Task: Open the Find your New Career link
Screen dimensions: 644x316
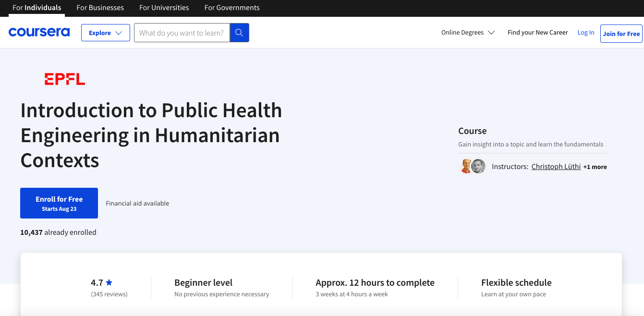Action: (x=538, y=33)
